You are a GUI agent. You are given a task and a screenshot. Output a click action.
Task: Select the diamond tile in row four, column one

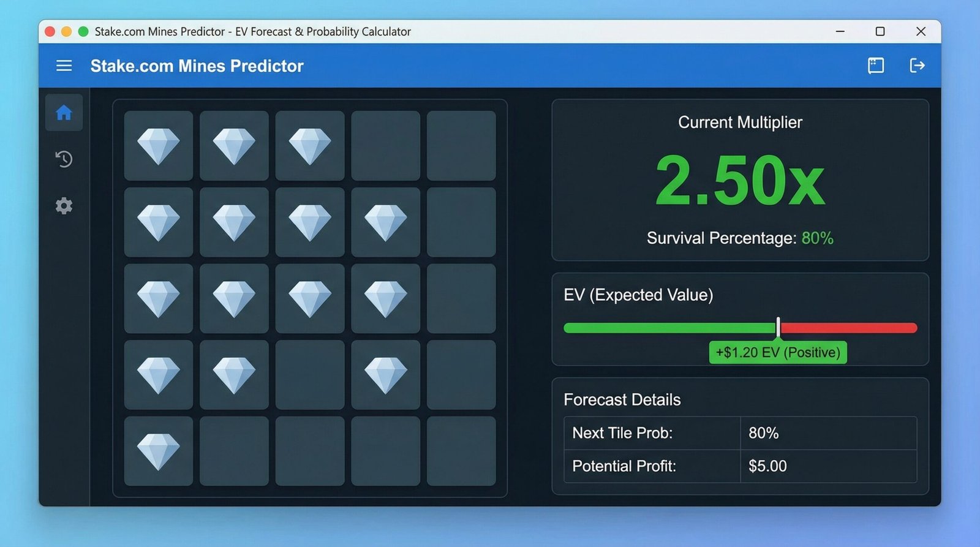click(159, 375)
